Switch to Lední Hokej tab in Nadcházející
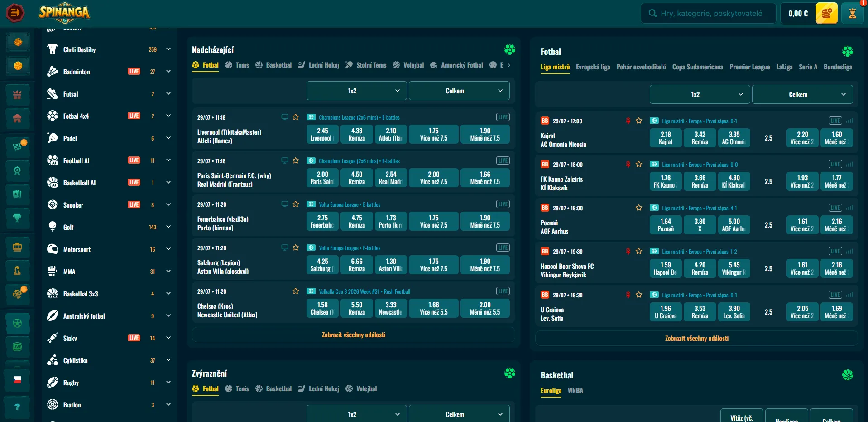 (x=319, y=65)
